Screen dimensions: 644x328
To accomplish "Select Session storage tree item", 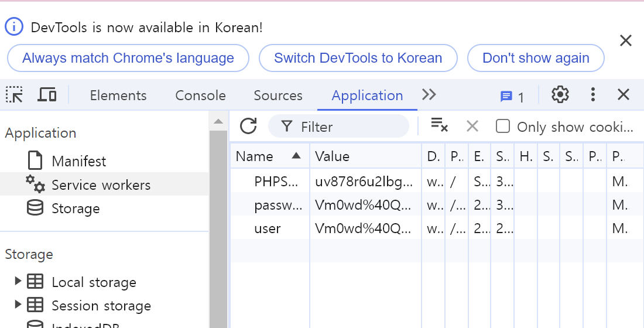I will 101,306.
